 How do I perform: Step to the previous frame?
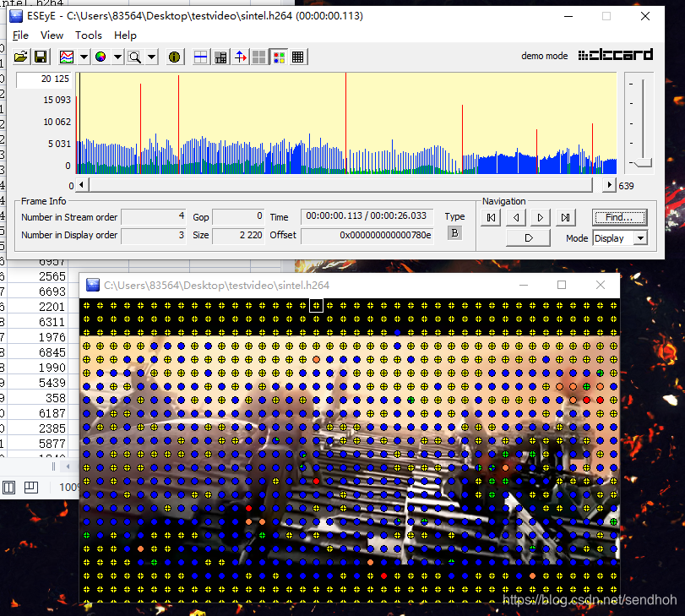click(516, 217)
